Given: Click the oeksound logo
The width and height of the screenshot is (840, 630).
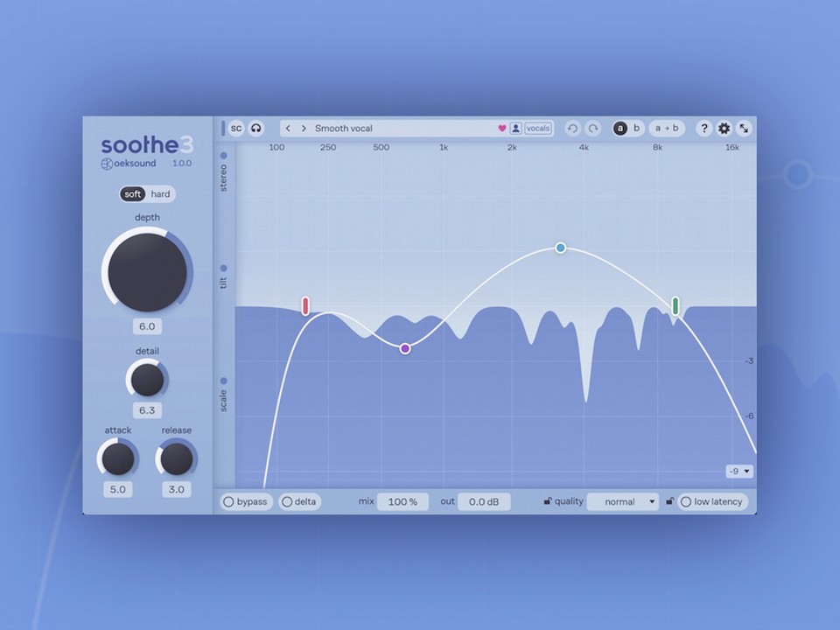Looking at the screenshot, I should [129, 164].
